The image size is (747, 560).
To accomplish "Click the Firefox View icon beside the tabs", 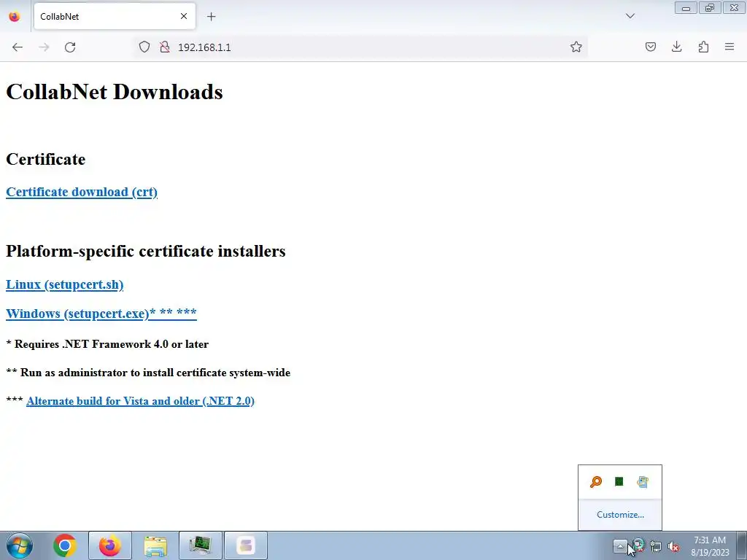I will 15,17.
